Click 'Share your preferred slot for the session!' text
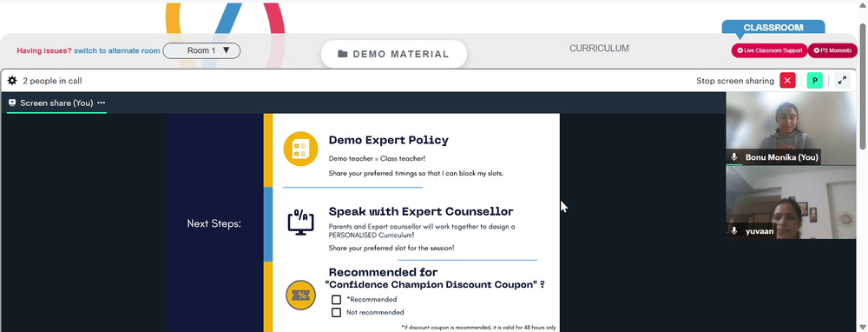Screen dimensions: 868x332 click(391, 248)
